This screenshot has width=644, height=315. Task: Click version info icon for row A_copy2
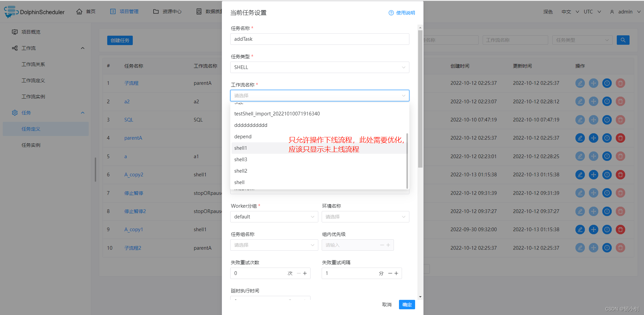tap(607, 175)
